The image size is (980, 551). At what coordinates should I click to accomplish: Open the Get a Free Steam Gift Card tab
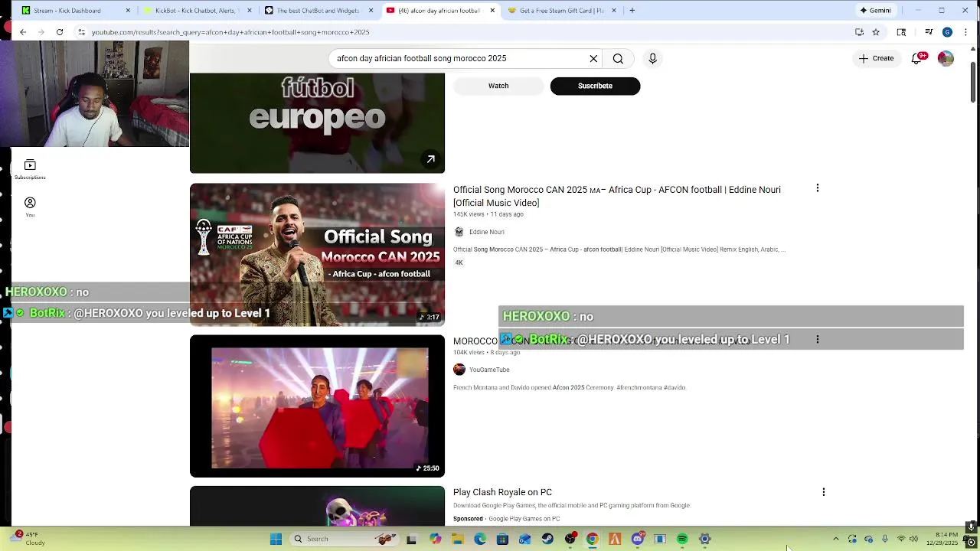pos(561,11)
